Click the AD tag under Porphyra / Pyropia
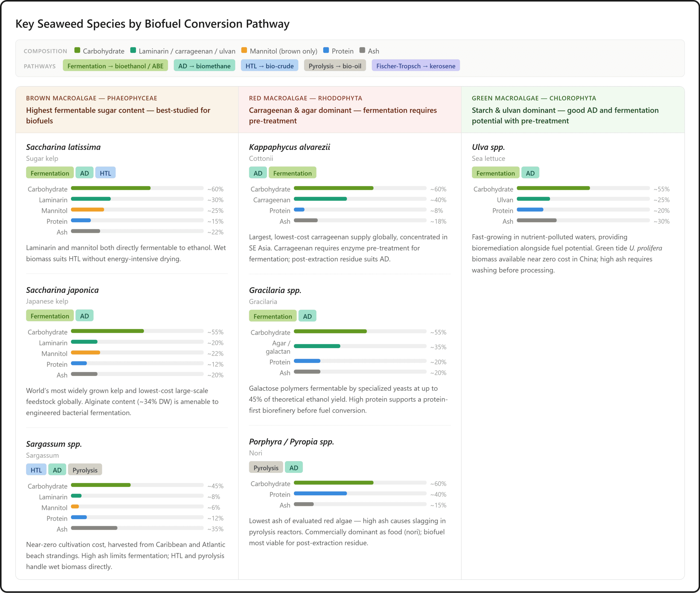This screenshot has width=700, height=593. click(x=294, y=467)
